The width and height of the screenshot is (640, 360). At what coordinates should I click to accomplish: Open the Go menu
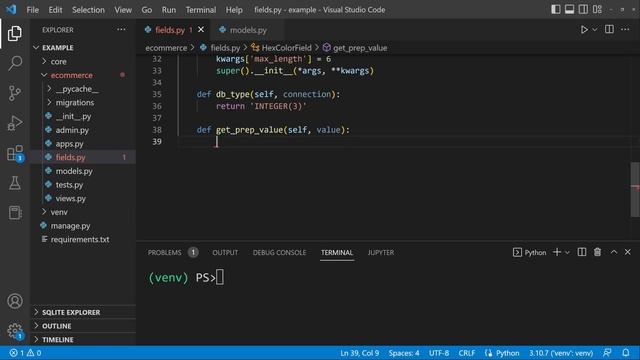click(x=147, y=10)
